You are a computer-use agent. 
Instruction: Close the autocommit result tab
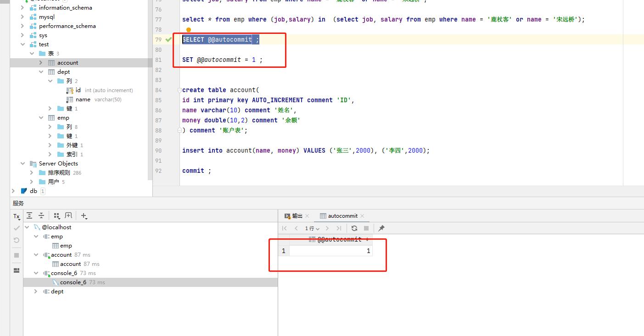click(362, 216)
